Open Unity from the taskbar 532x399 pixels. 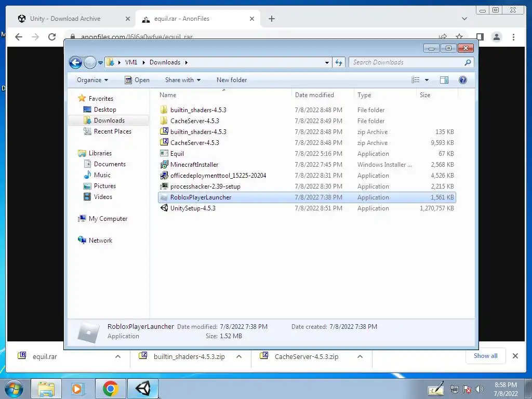pyautogui.click(x=142, y=389)
